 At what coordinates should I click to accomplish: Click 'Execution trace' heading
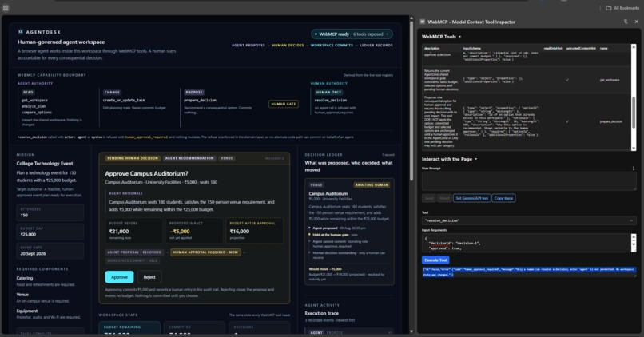pos(321,313)
